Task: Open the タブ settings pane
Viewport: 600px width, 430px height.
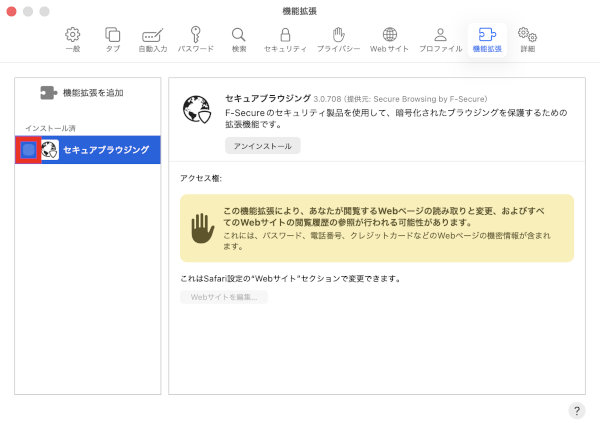Action: 112,39
